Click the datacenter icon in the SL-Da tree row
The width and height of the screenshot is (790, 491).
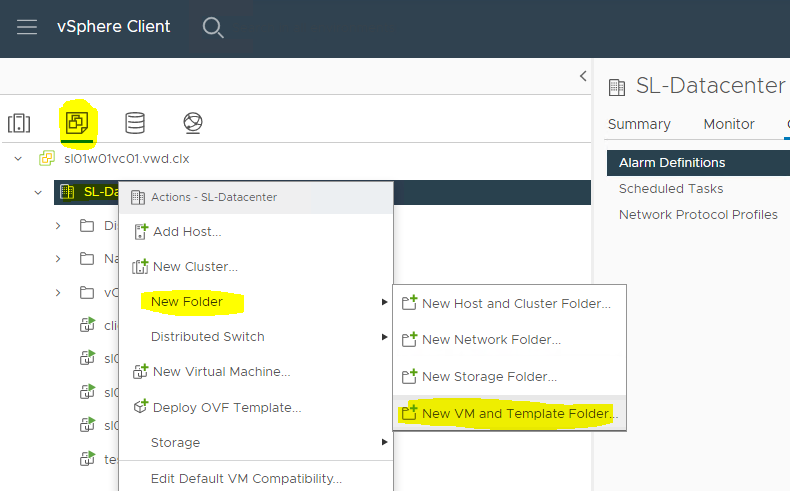click(x=67, y=192)
